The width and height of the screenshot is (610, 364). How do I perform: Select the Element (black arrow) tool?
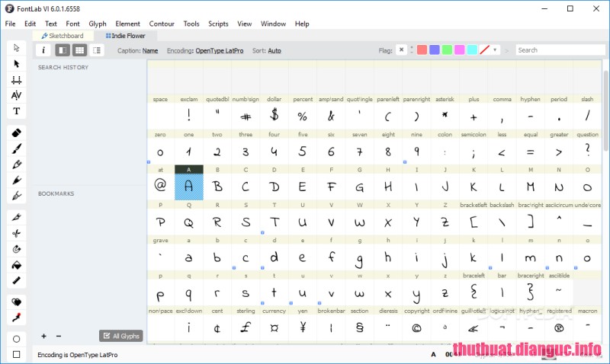point(16,64)
